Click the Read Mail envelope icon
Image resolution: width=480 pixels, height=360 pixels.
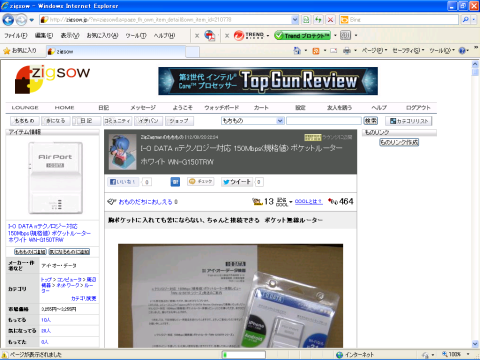[334, 51]
